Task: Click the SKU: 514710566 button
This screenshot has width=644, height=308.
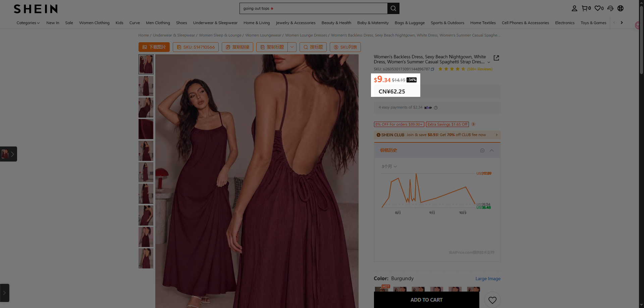Action: coord(196,47)
